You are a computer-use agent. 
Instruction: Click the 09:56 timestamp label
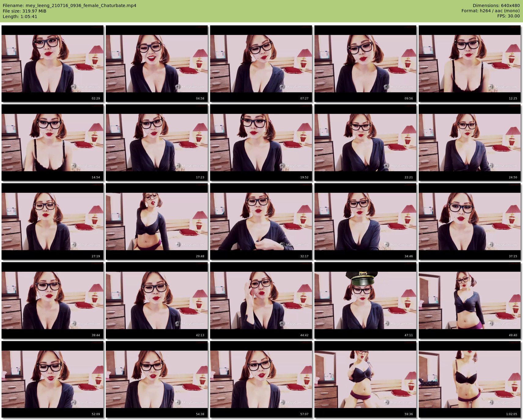[408, 98]
